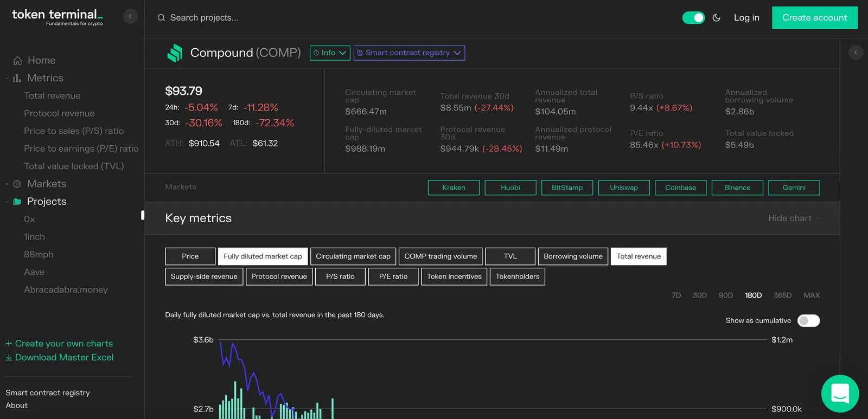The image size is (868, 419).
Task: Open the Coinbase market link
Action: (680, 188)
